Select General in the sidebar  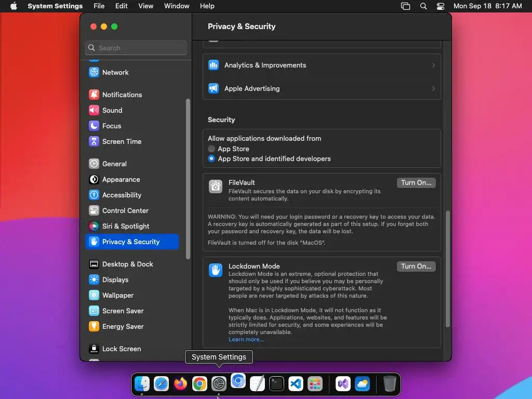pos(132,164)
